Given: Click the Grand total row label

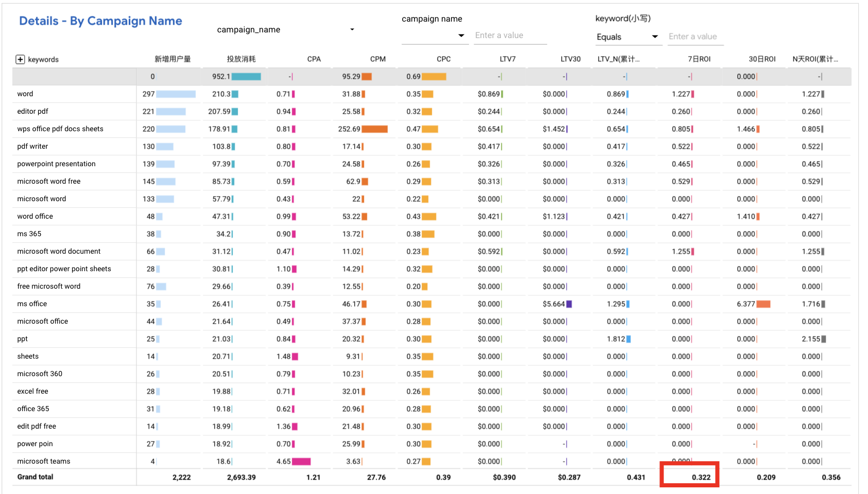Looking at the screenshot, I should 35,477.
